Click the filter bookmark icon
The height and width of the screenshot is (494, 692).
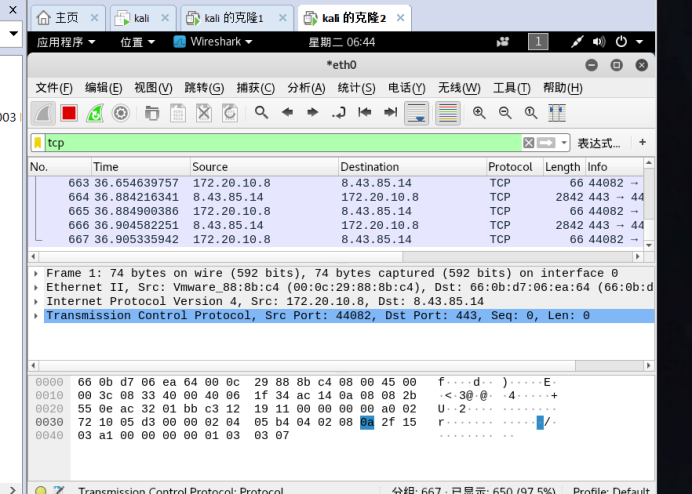pos(38,143)
